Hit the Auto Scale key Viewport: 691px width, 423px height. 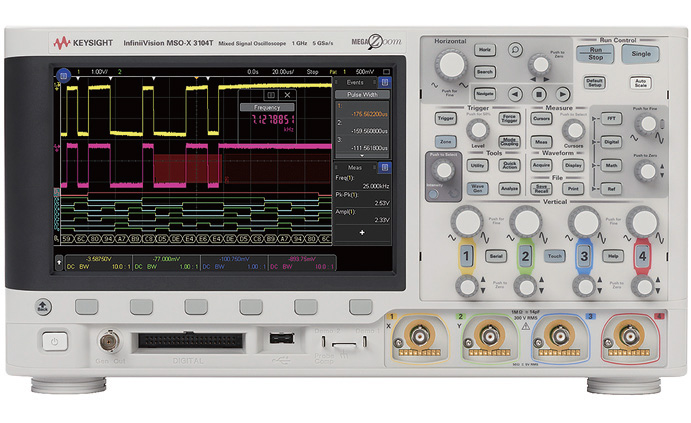click(640, 82)
